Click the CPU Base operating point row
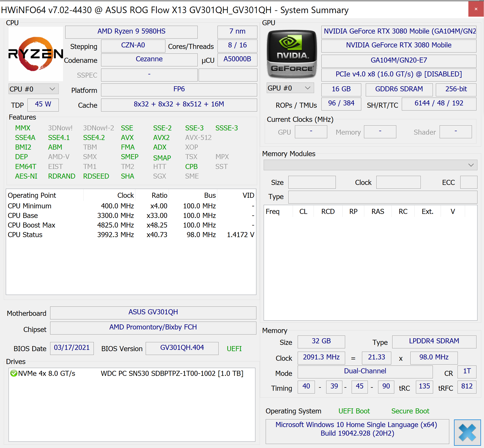484x448 pixels. 131,215
